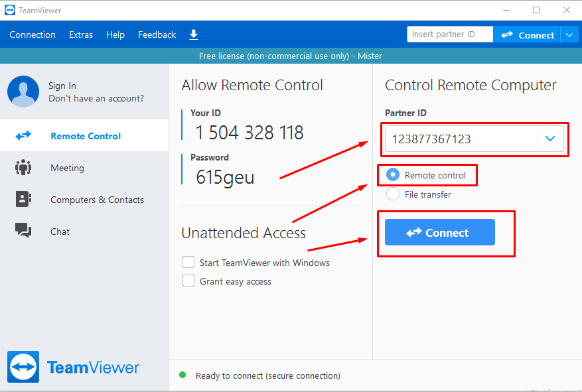Close the TeamViewer window

[567, 10]
